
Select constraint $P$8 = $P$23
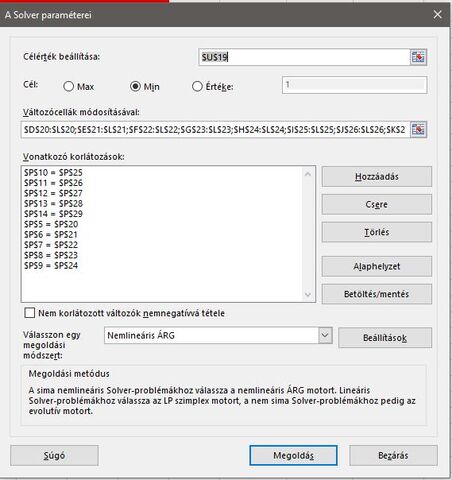coord(51,255)
